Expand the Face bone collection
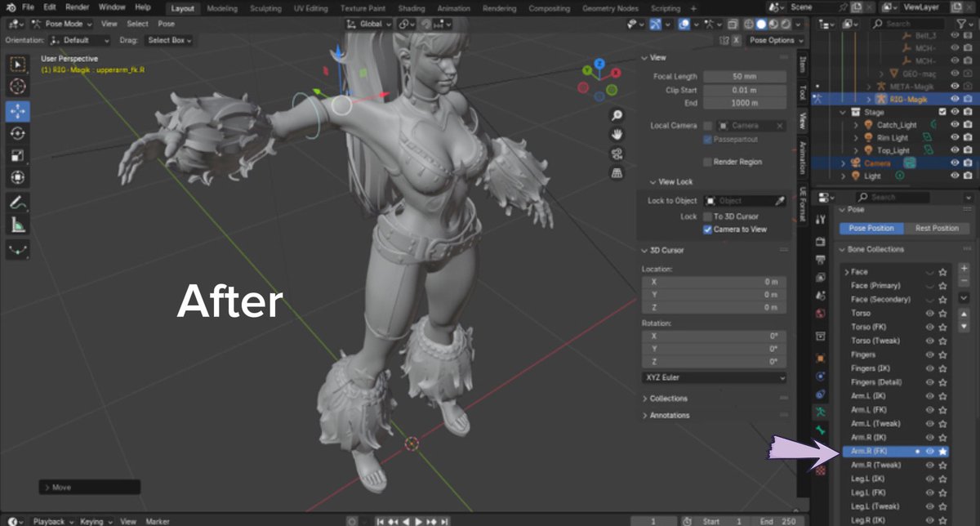Image resolution: width=980 pixels, height=526 pixels. 846,271
